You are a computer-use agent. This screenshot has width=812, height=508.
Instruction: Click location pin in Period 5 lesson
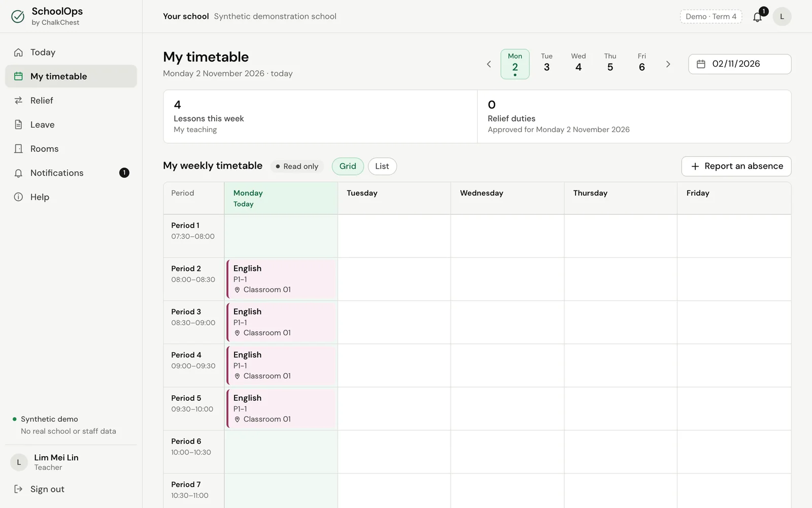237,420
